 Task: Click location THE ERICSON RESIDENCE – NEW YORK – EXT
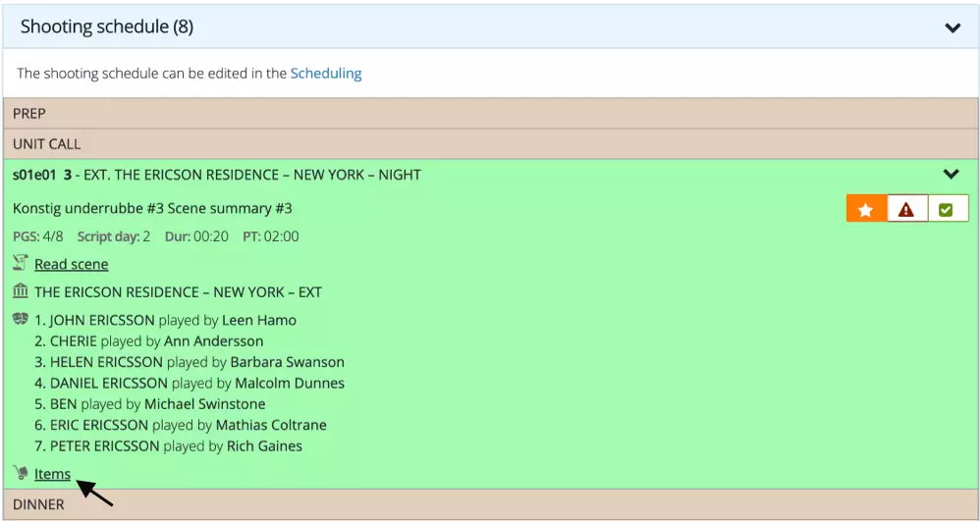[178, 292]
